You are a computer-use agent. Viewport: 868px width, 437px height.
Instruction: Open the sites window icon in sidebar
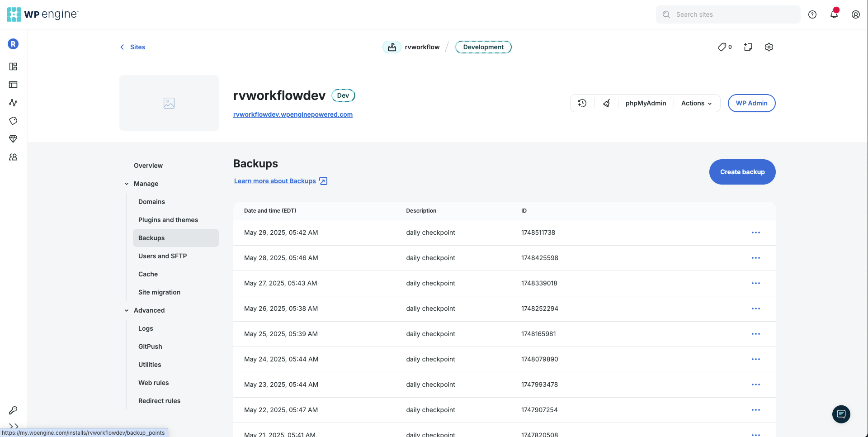13,85
